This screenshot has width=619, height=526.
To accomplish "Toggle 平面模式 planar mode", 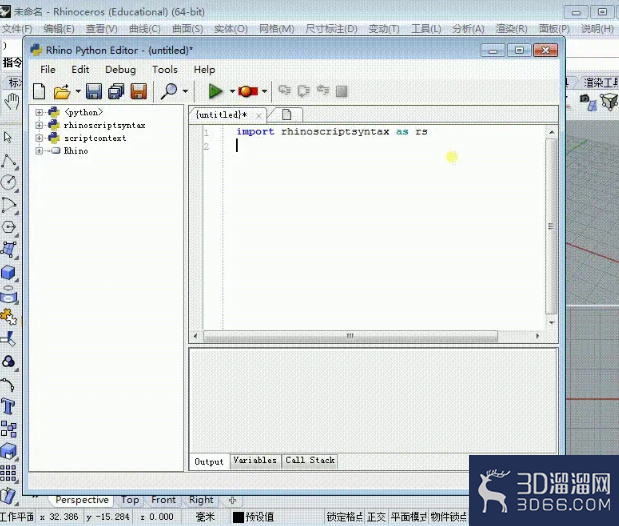I will point(408,517).
